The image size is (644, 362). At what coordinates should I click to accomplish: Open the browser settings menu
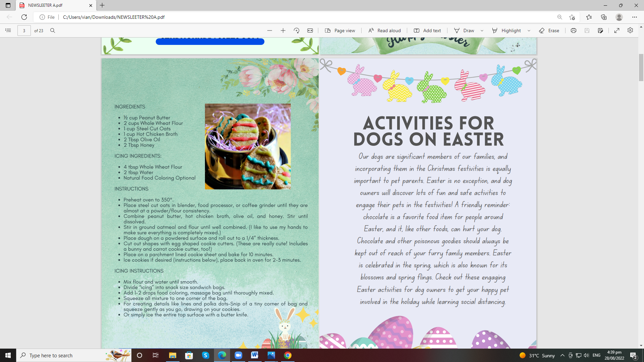click(x=635, y=17)
